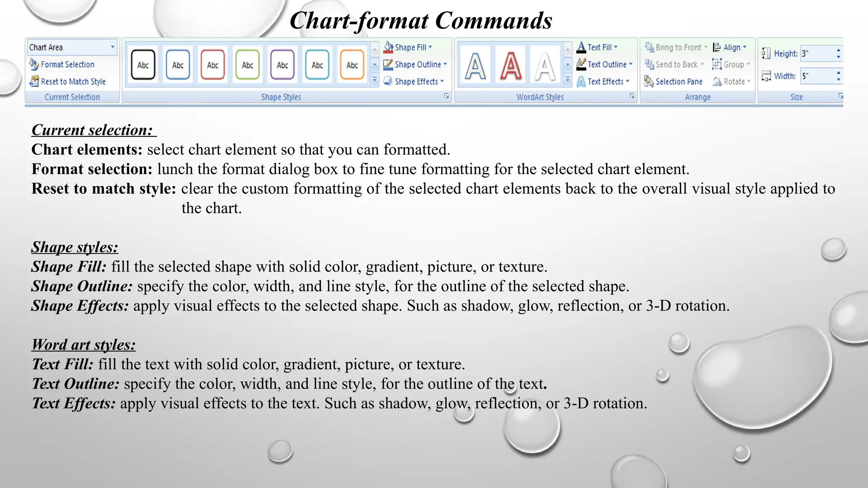Screen dimensions: 868x488
Task: Click the Shape Fill paint bucket icon
Action: [x=388, y=47]
